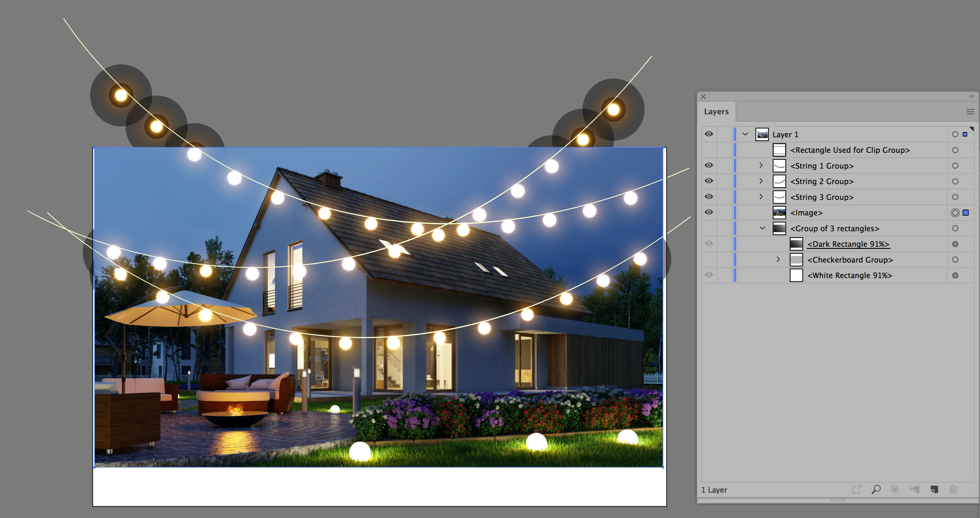Screen dimensions: 980x518
Task: Click Layer 1 blue selection color square
Action: coord(965,134)
